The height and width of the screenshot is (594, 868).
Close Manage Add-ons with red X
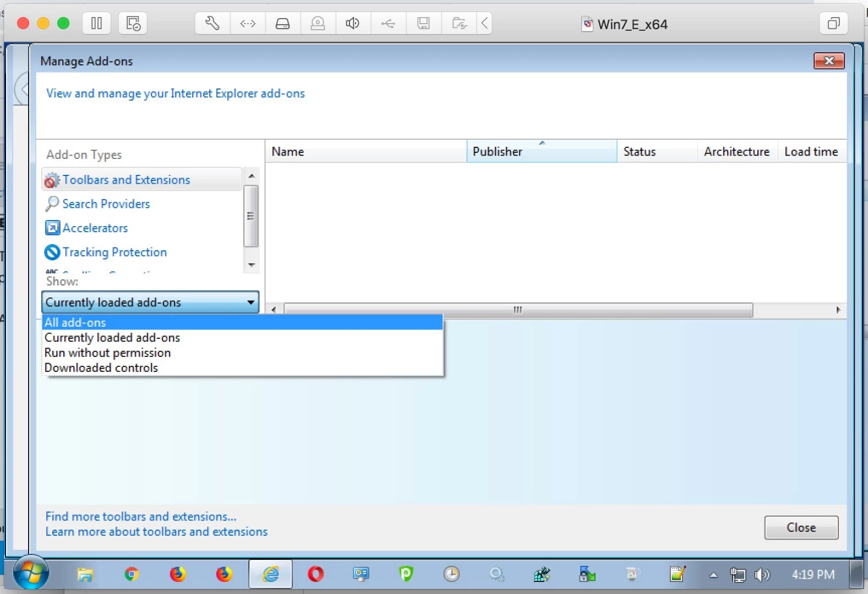(829, 61)
